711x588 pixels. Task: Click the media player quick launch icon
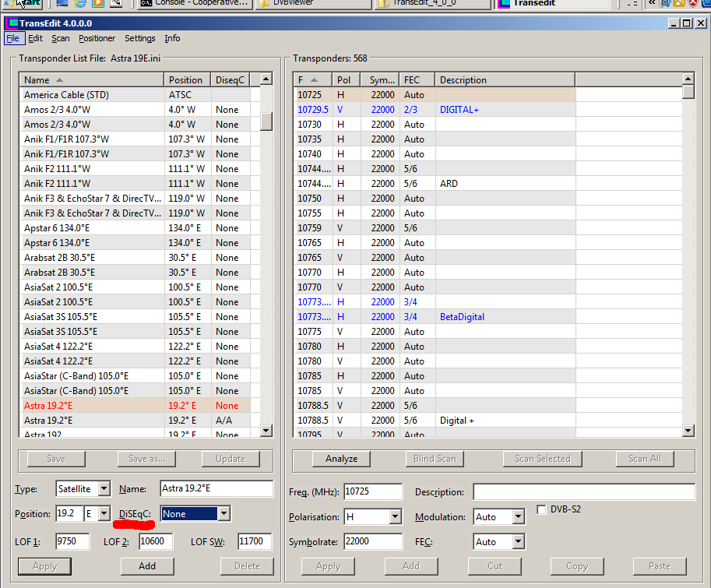pos(97,4)
